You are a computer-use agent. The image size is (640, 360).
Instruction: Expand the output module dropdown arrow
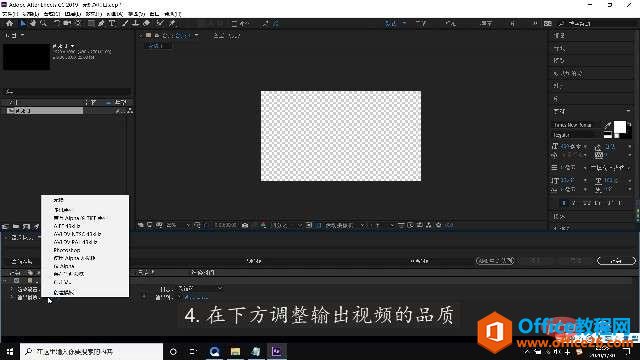tap(220, 288)
